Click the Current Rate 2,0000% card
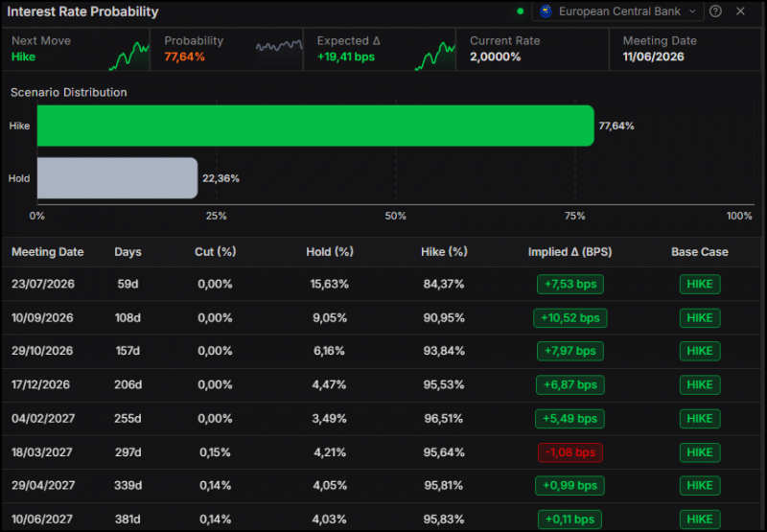 [532, 50]
